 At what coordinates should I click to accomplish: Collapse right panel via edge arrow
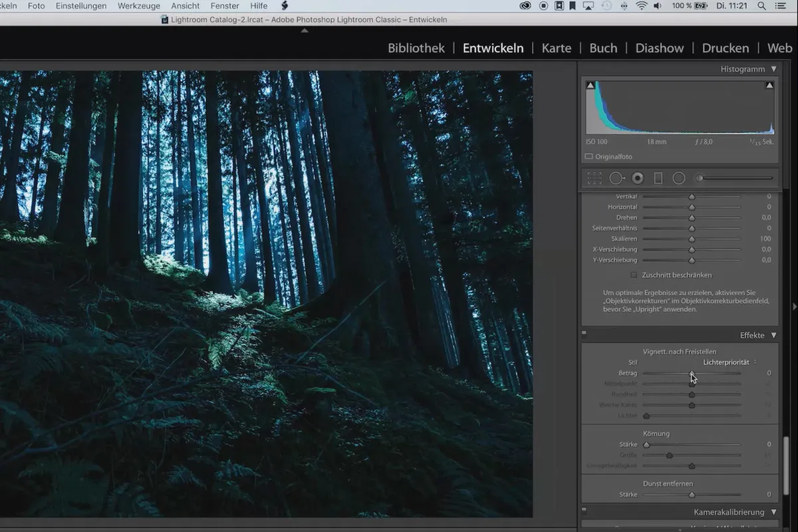coord(794,306)
